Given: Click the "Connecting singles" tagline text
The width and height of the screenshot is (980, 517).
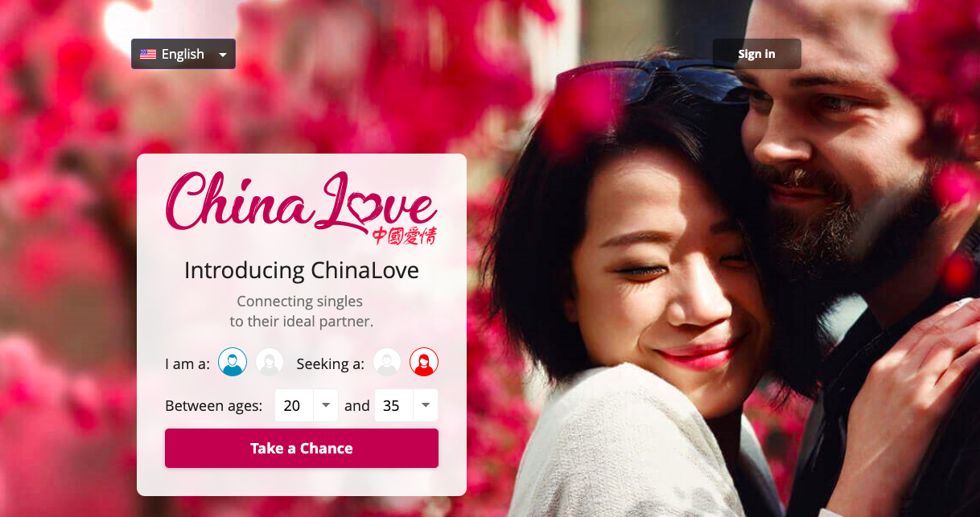Looking at the screenshot, I should point(299,302).
